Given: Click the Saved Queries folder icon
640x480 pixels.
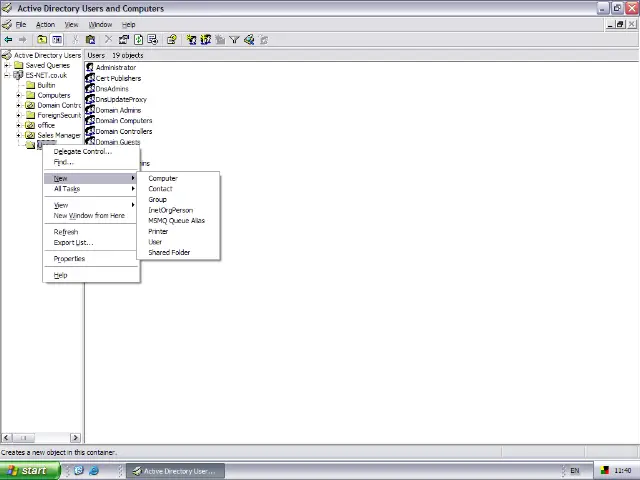Looking at the screenshot, I should tap(19, 65).
